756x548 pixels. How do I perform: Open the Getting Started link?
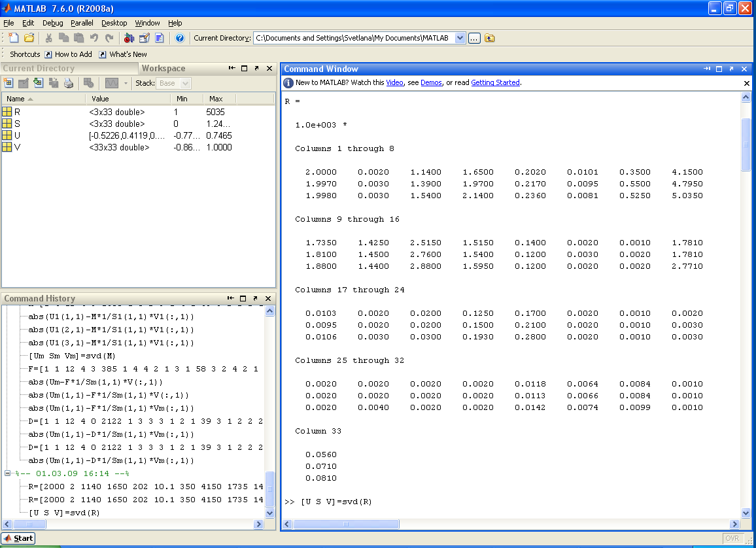tap(495, 82)
